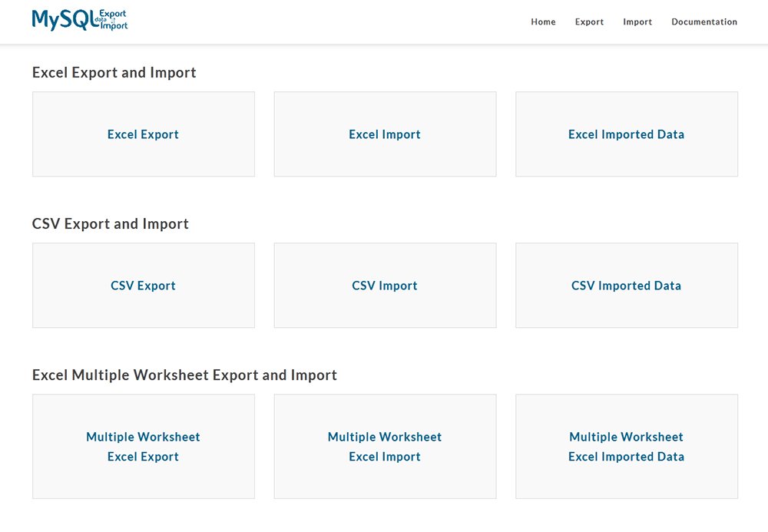Open the Export menu in header
The height and width of the screenshot is (532, 768).
[589, 21]
